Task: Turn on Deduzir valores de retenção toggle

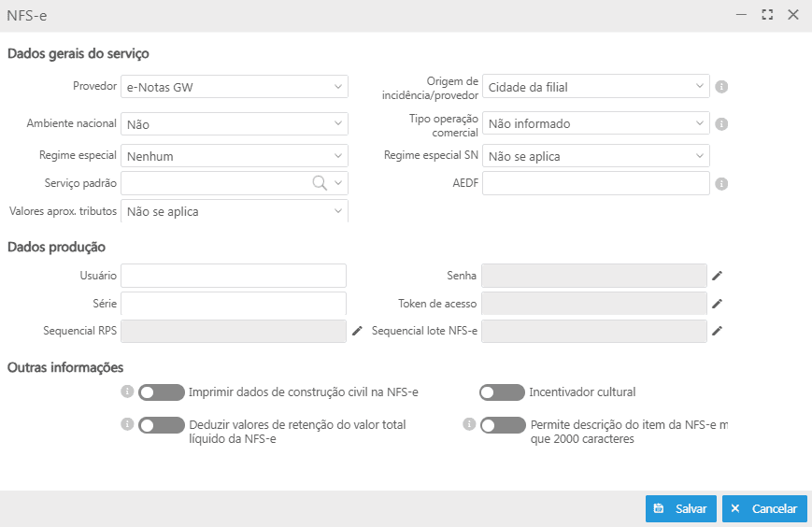Action: (x=161, y=425)
